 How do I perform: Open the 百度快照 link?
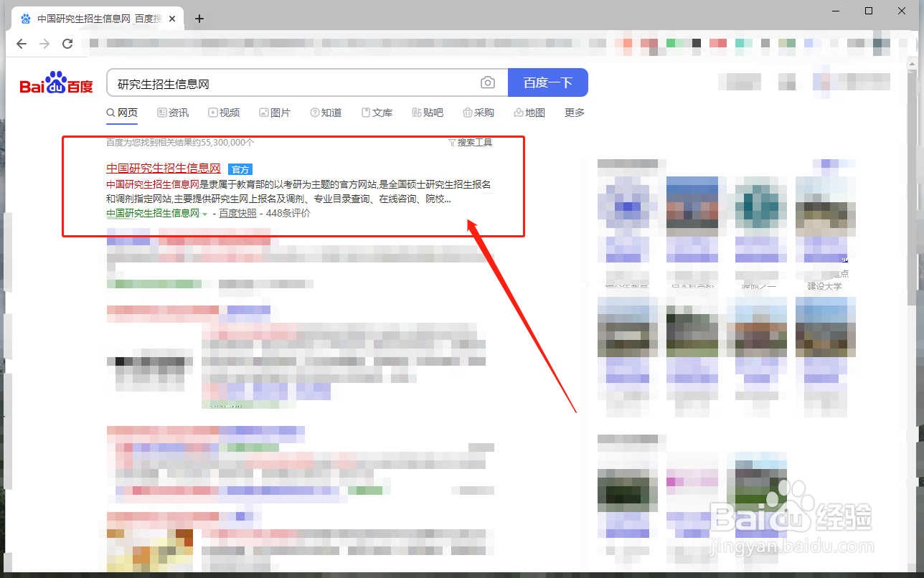[237, 213]
